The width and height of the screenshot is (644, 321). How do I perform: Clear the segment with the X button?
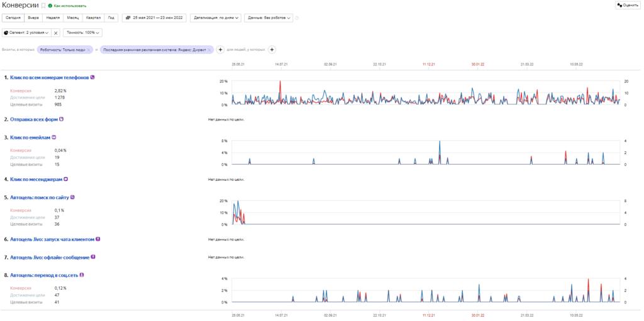(56, 33)
